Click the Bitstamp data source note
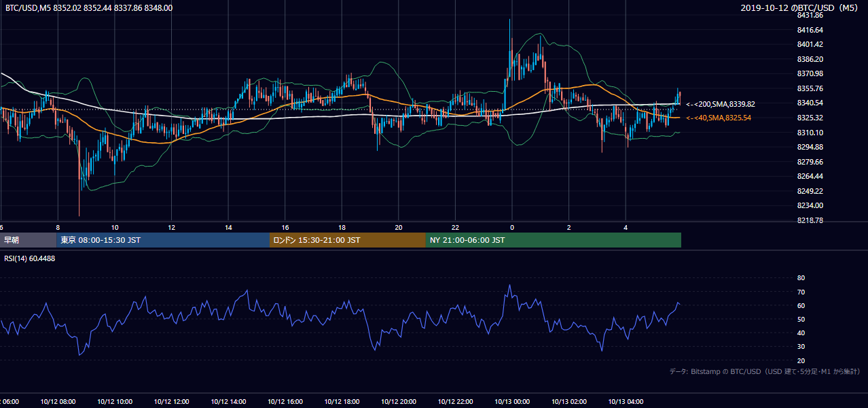 (765, 371)
